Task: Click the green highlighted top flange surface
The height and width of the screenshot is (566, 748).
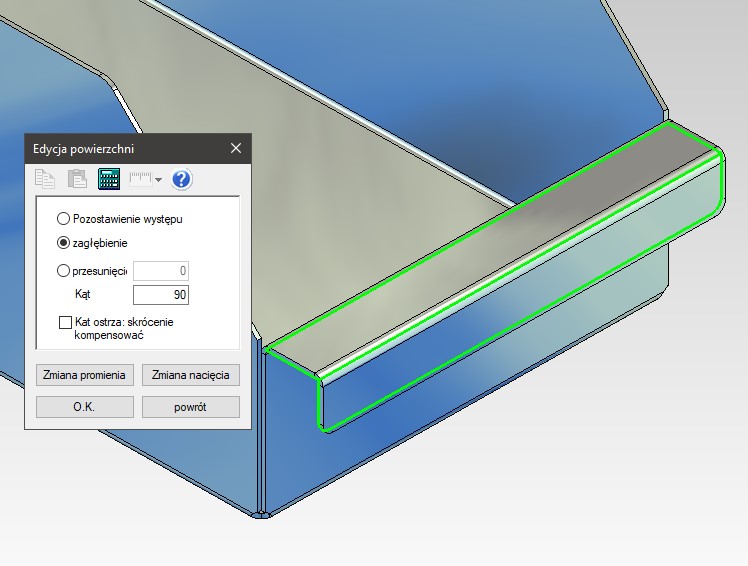Action: click(491, 248)
